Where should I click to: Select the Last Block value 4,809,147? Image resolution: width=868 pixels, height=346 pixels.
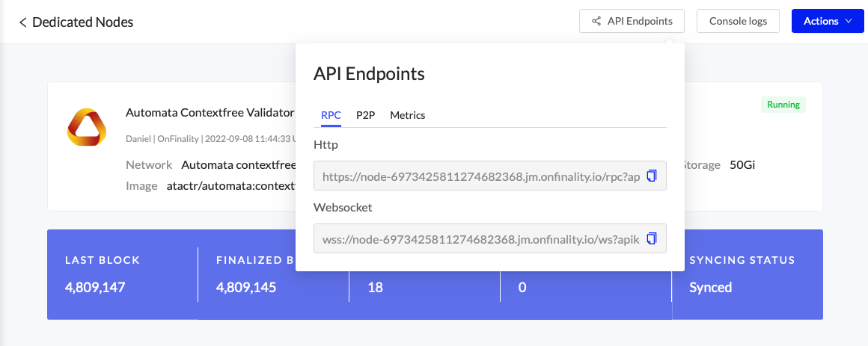[x=95, y=287]
